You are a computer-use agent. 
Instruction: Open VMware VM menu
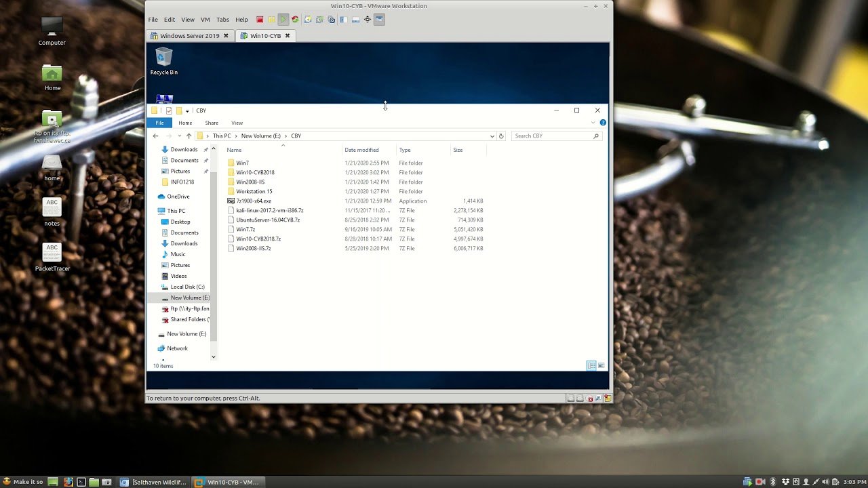pos(205,20)
